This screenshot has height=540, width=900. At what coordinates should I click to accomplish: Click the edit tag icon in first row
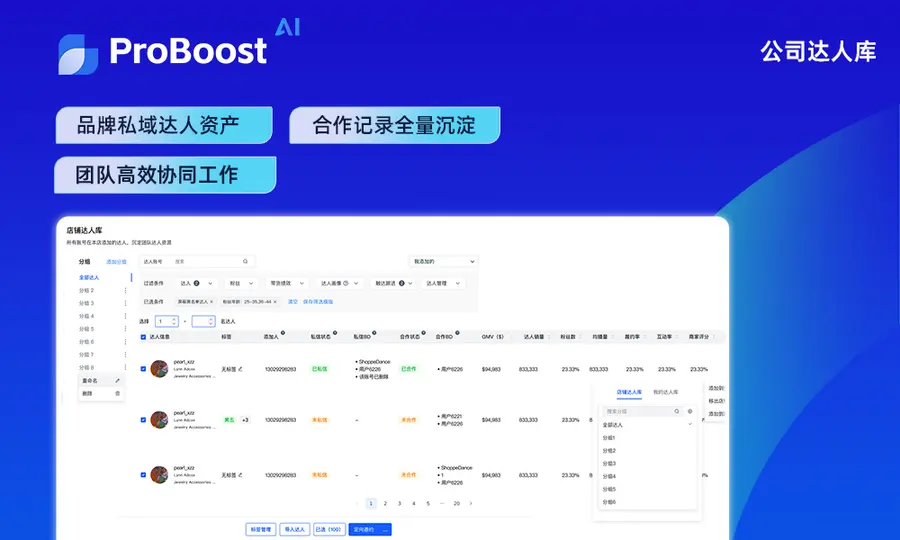pyautogui.click(x=240, y=369)
